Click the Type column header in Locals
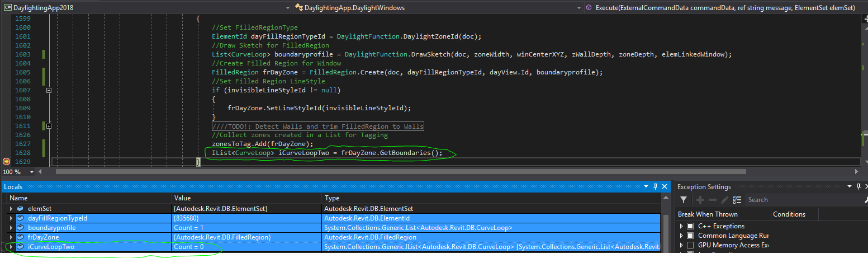The width and height of the screenshot is (868, 258). click(491, 198)
